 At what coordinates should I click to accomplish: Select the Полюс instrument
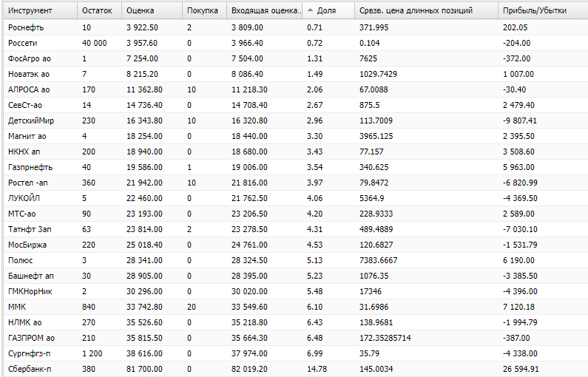[20, 260]
